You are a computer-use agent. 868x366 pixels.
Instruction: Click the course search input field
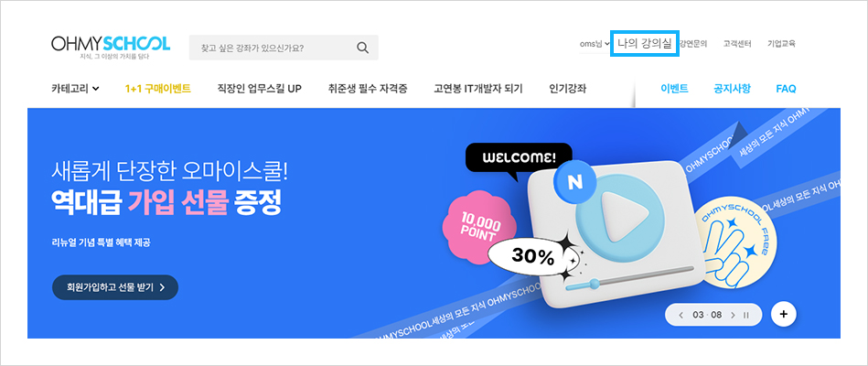[x=284, y=48]
